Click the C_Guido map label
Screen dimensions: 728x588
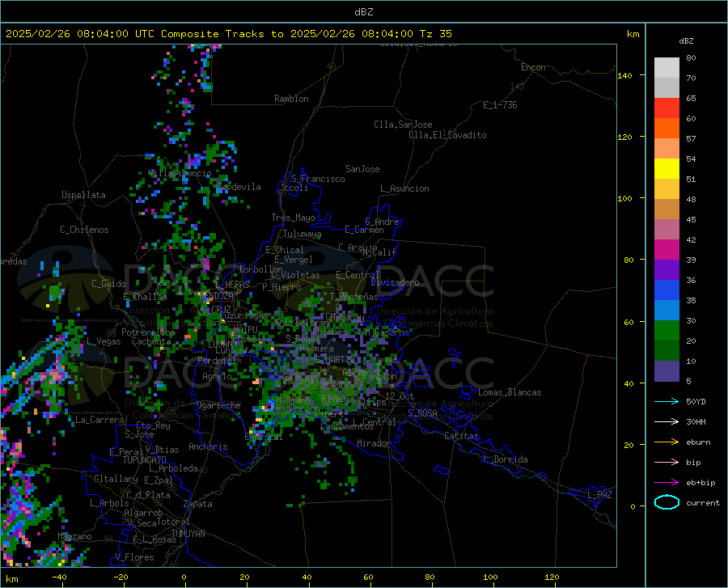pos(108,284)
